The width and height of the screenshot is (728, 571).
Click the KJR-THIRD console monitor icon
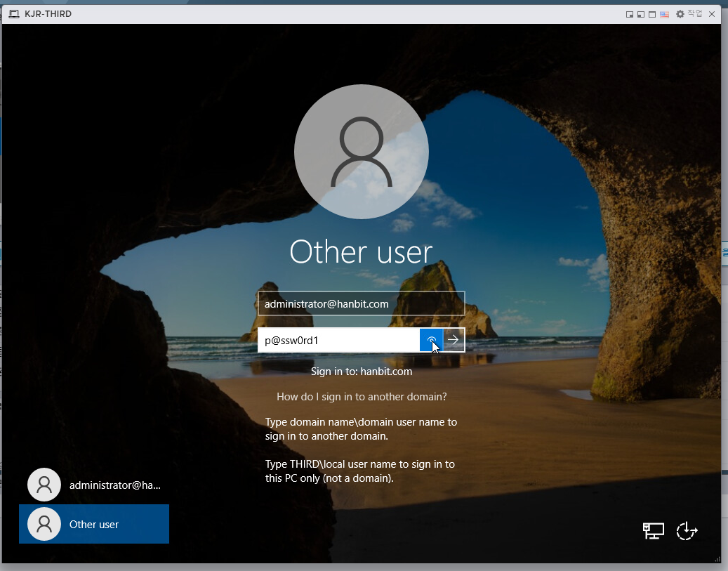(x=14, y=14)
